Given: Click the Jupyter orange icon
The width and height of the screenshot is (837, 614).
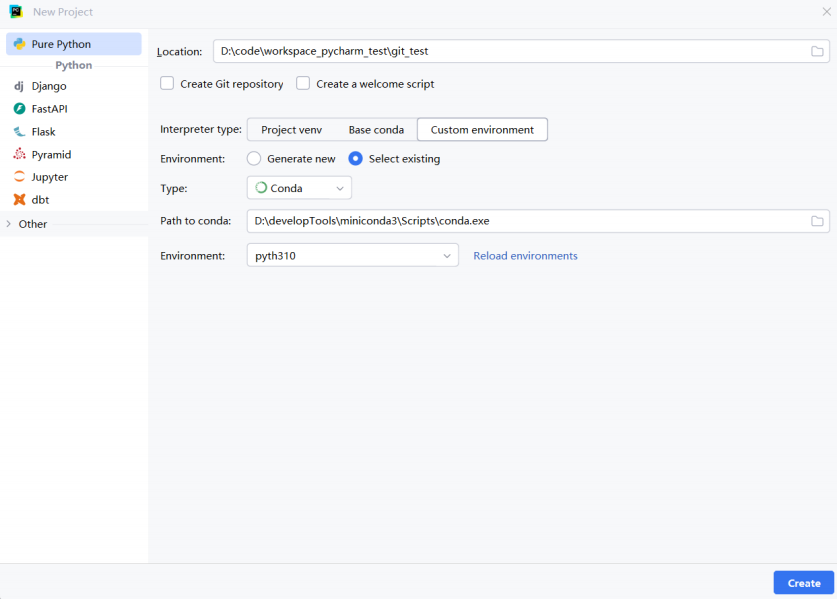Looking at the screenshot, I should click(19, 177).
